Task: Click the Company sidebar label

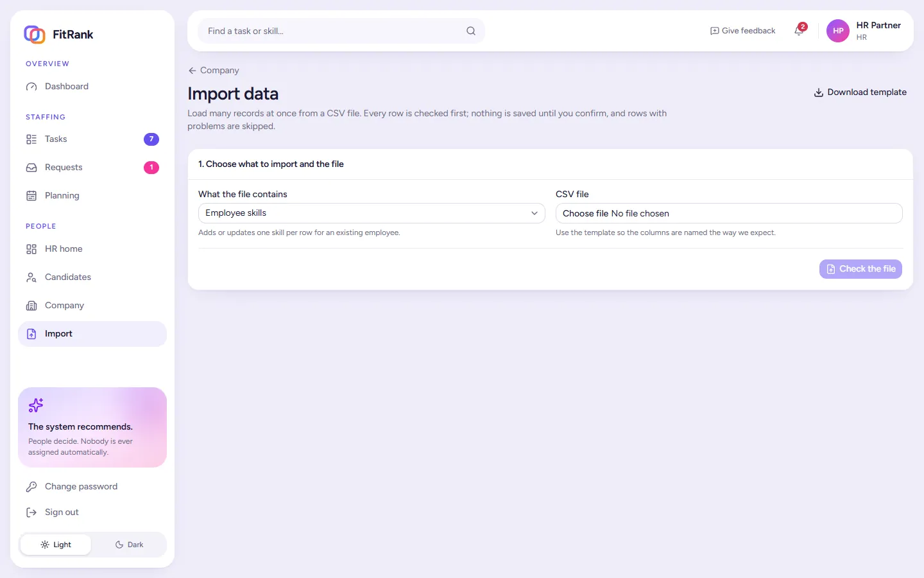Action: click(x=64, y=306)
